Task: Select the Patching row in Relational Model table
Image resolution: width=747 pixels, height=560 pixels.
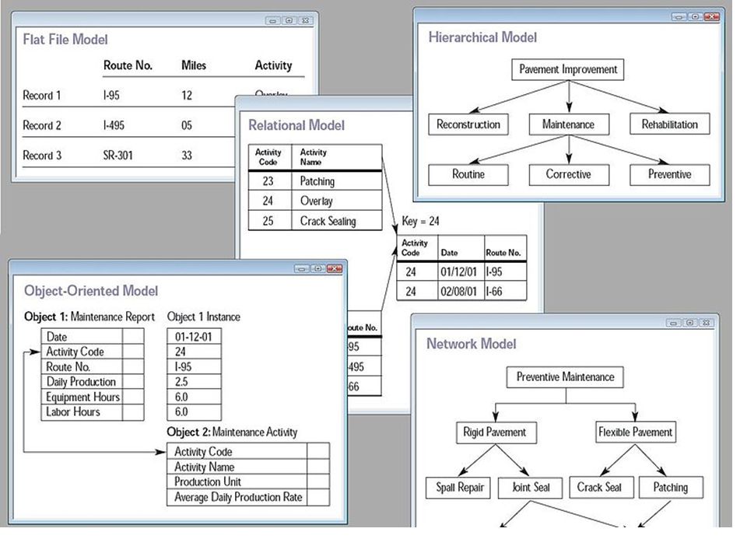Action: tap(315, 181)
